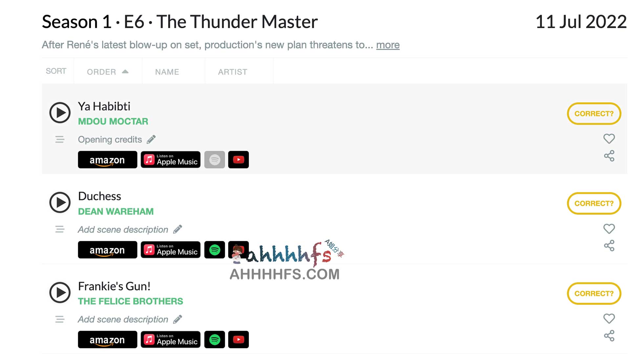Click CORRECT? button for Duchess
Image resolution: width=644 pixels, height=354 pixels.
point(594,203)
